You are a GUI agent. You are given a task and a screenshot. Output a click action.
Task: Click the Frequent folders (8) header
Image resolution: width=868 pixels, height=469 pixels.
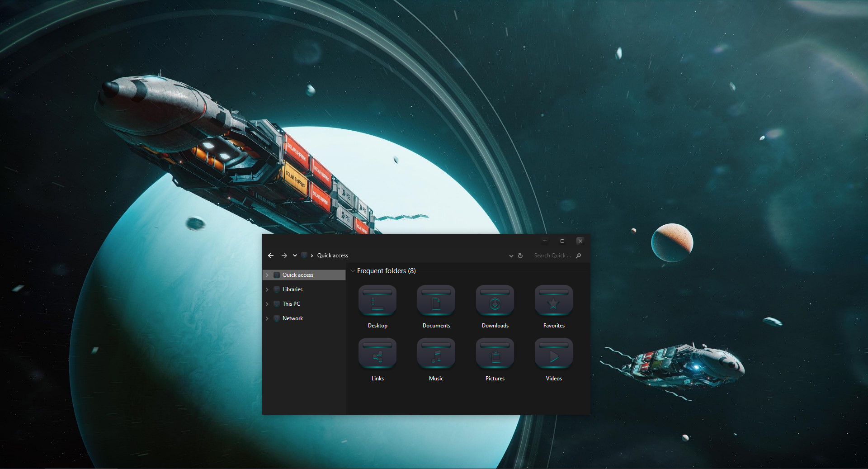(x=386, y=271)
